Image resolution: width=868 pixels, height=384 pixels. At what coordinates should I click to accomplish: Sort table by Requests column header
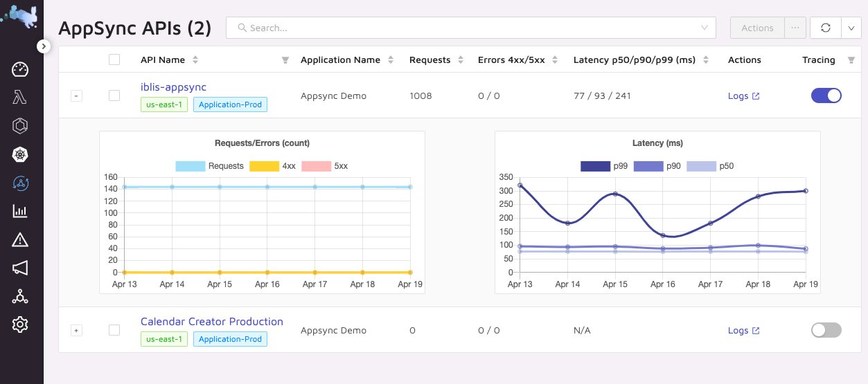[x=430, y=60]
